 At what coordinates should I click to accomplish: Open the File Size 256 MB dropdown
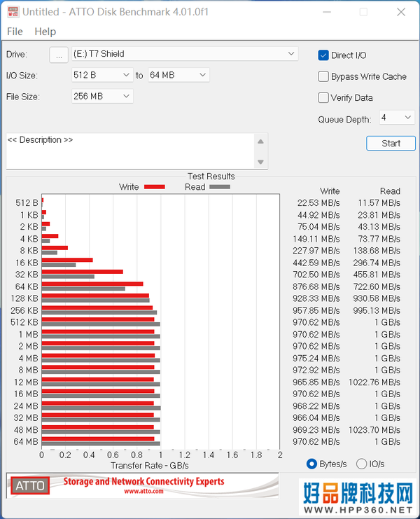[x=102, y=97]
